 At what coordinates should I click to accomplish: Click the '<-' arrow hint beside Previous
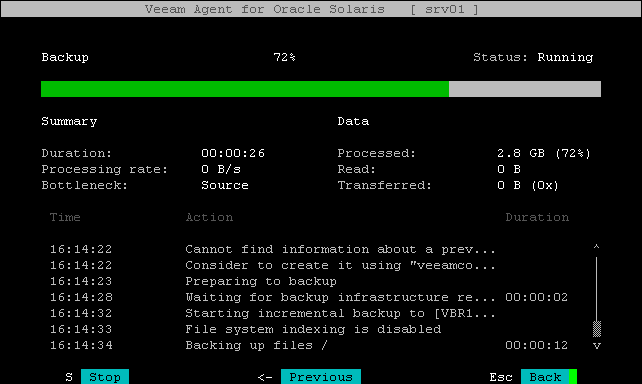click(x=265, y=377)
